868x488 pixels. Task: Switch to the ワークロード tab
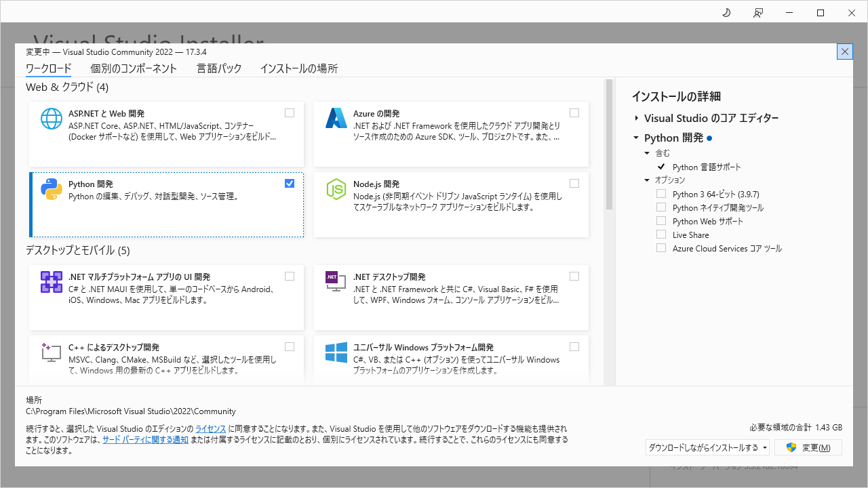48,68
